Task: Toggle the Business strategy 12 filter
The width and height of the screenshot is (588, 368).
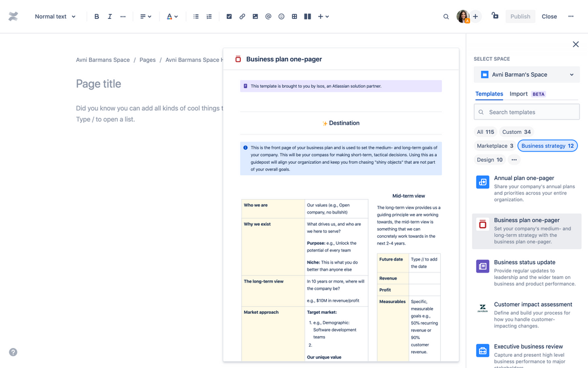Action: coord(547,146)
